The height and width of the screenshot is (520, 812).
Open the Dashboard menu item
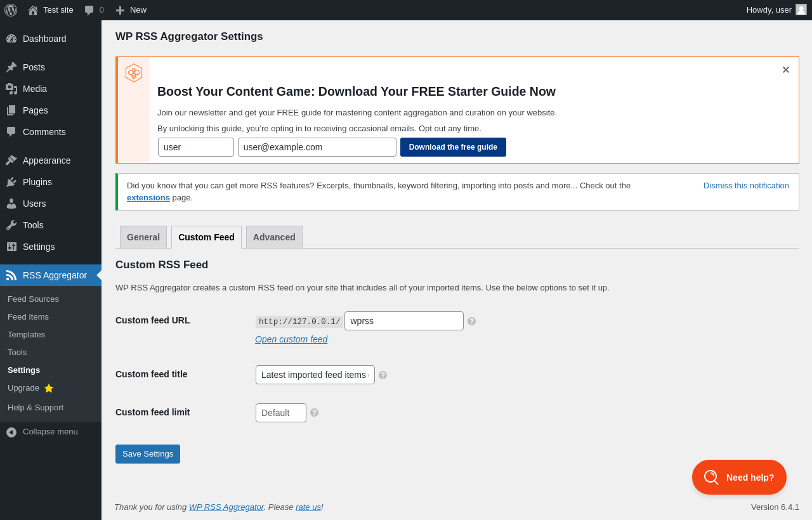click(x=44, y=39)
